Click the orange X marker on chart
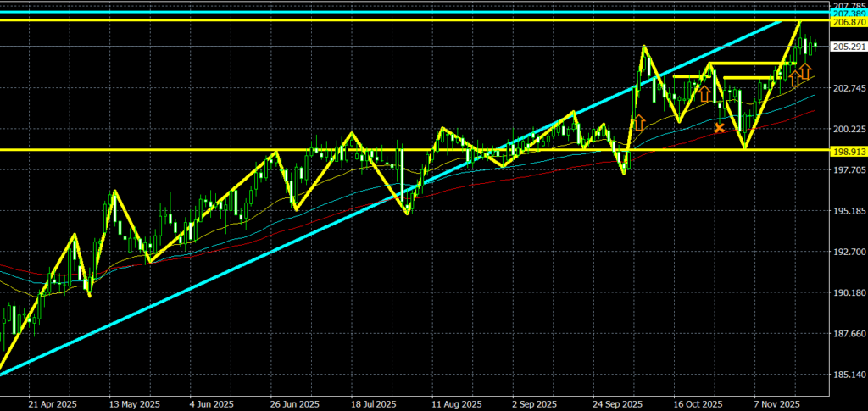868x411 pixels. pyautogui.click(x=719, y=128)
